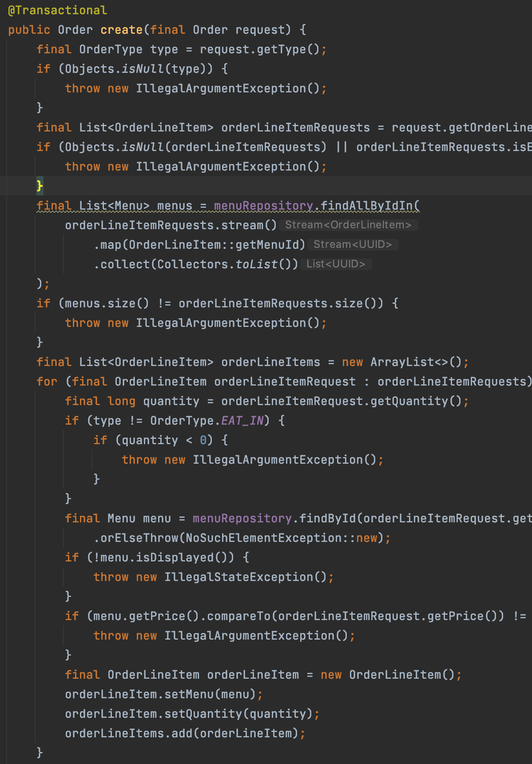Click the List<Menu> menus declaration
This screenshot has width=532, height=764.
pos(136,206)
